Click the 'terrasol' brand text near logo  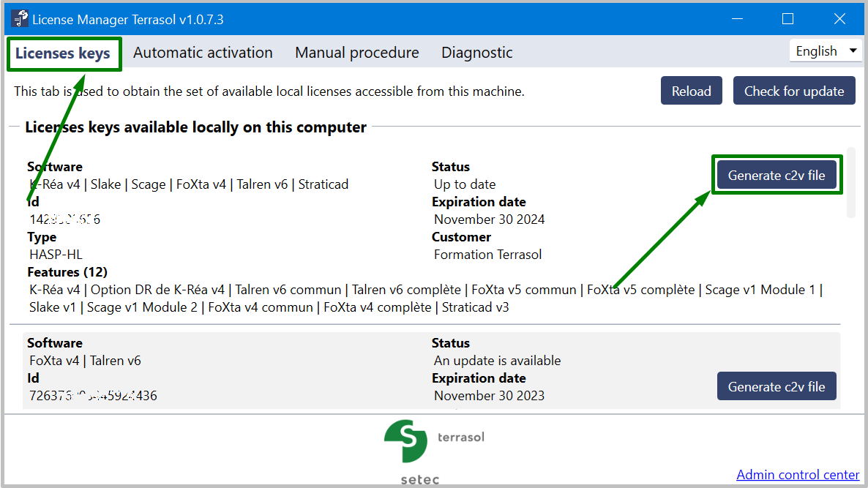461,437
